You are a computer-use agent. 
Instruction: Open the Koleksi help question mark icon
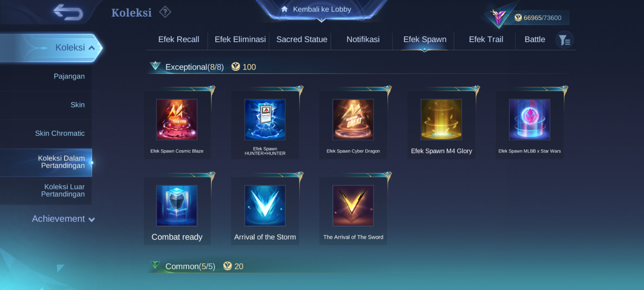[x=165, y=12]
